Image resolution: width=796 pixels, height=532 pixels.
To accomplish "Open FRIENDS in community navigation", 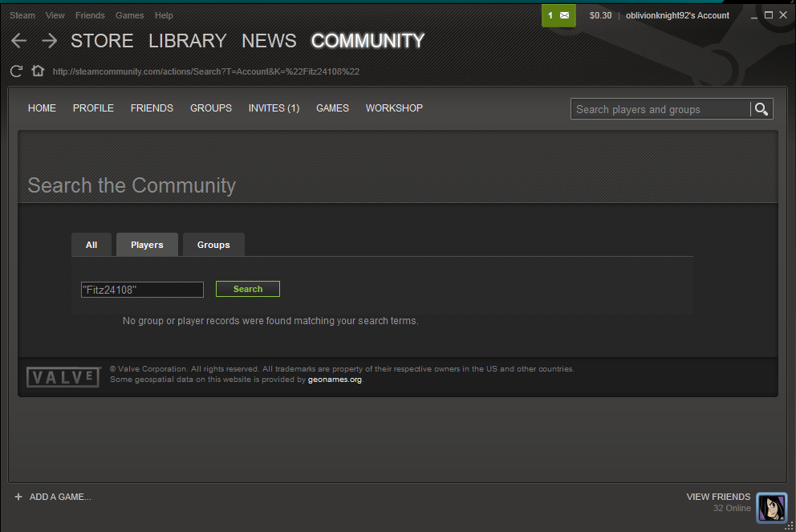I will pos(152,108).
